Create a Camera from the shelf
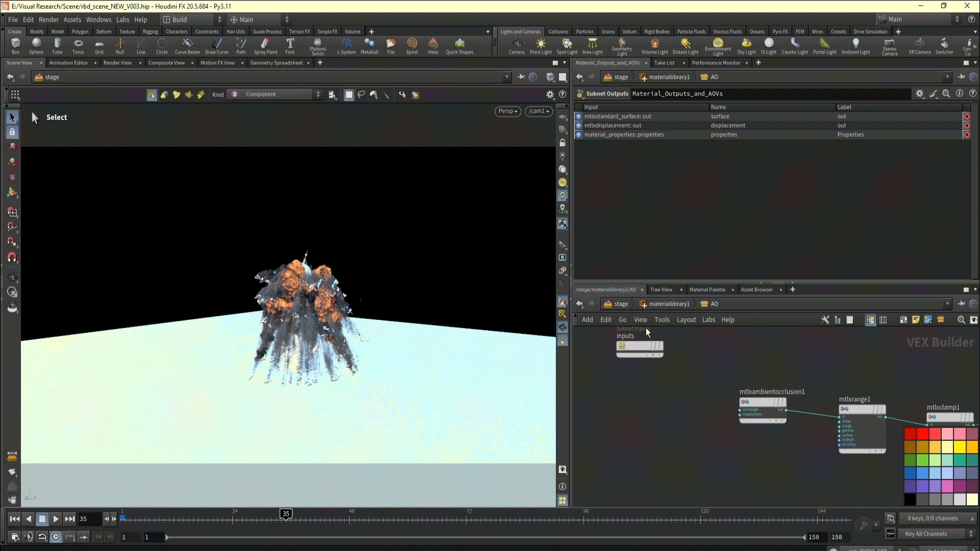Image resolution: width=980 pixels, height=551 pixels. [x=516, y=46]
